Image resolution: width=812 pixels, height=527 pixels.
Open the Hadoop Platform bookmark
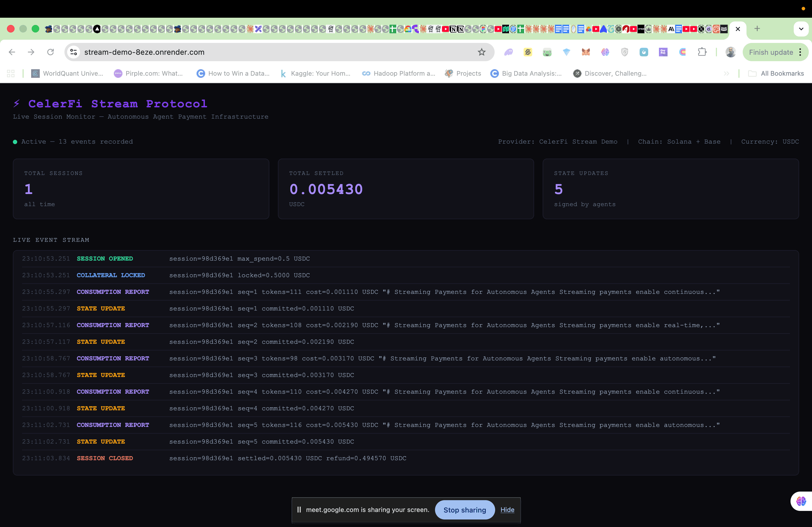(x=398, y=73)
